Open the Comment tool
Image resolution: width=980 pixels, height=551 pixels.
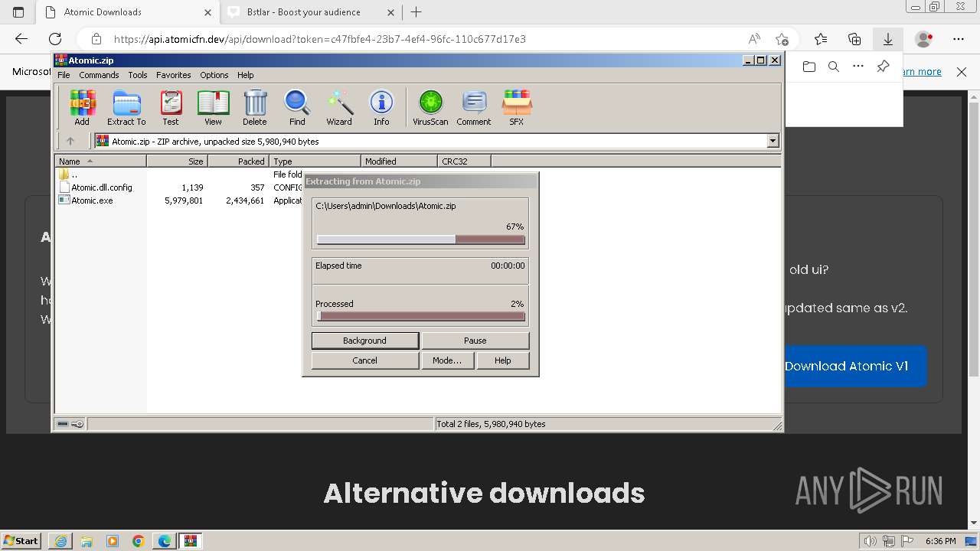tap(474, 108)
